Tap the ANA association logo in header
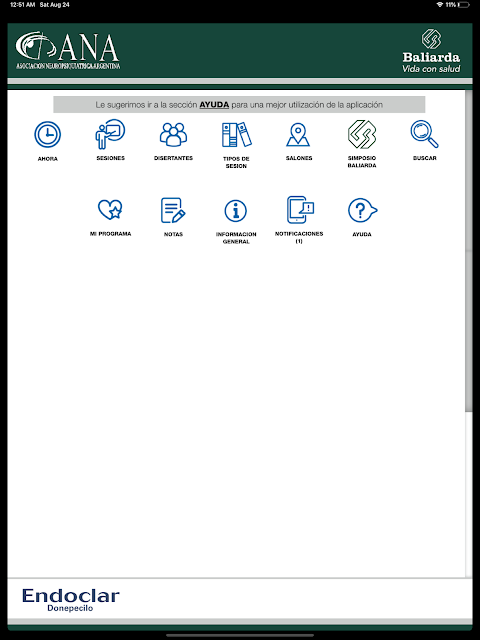This screenshot has width=480, height=640. click(x=68, y=51)
